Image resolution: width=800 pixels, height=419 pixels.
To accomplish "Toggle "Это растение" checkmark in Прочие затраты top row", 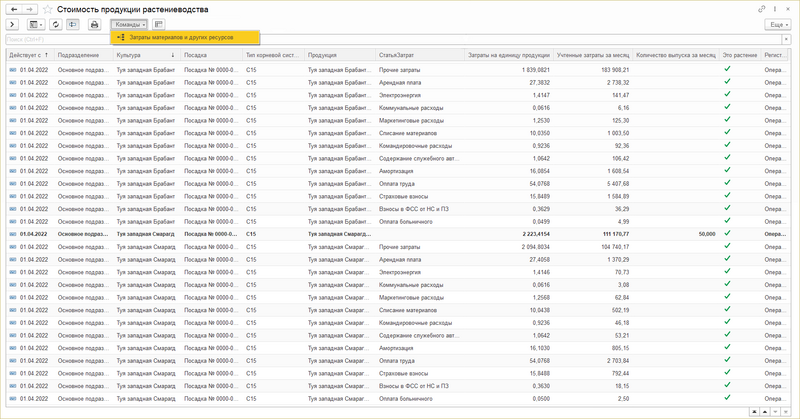I will pyautogui.click(x=727, y=69).
